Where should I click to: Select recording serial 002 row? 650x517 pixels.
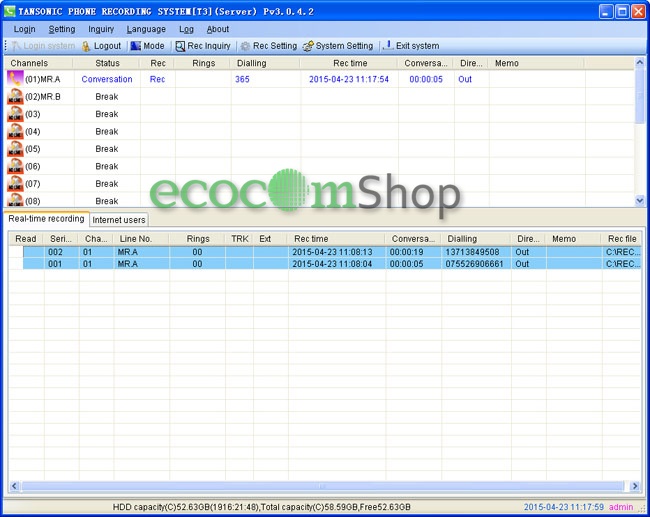point(325,252)
